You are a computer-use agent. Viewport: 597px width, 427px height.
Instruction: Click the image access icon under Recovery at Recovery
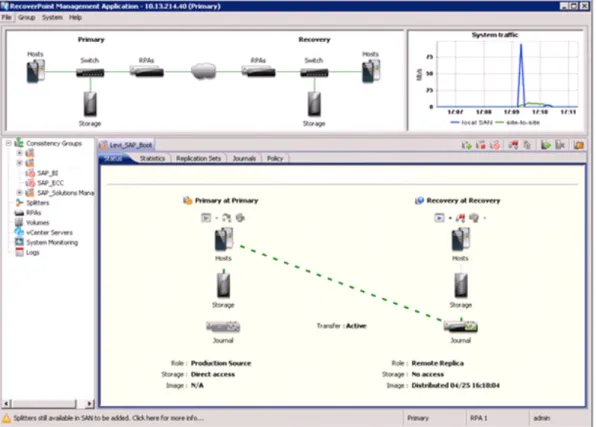click(x=439, y=218)
